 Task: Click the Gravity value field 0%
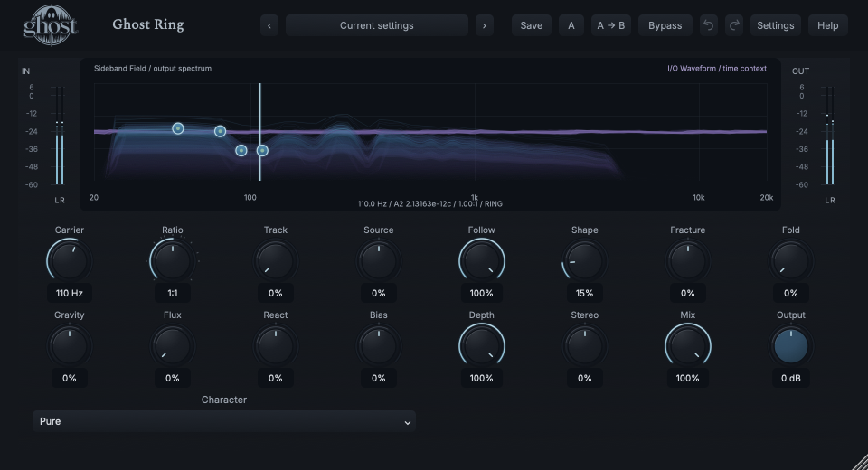point(70,378)
